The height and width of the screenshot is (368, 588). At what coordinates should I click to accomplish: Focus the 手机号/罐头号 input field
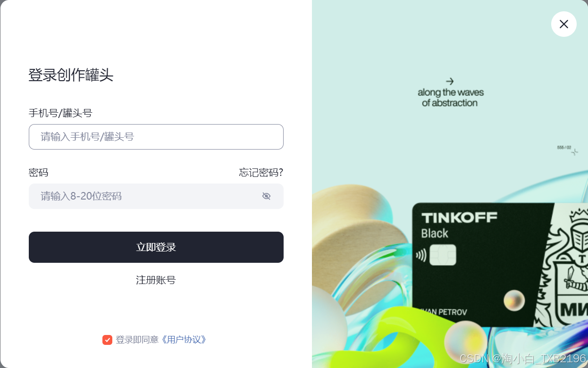(156, 137)
